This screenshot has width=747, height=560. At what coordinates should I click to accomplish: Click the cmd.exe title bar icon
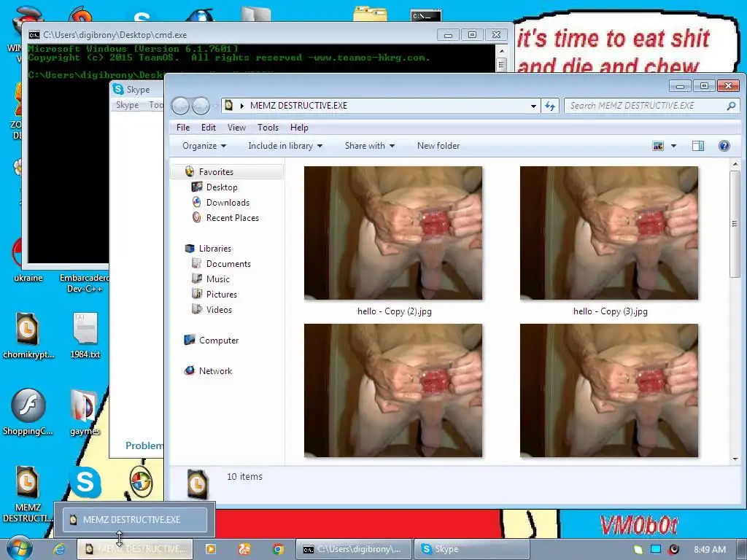tap(34, 35)
